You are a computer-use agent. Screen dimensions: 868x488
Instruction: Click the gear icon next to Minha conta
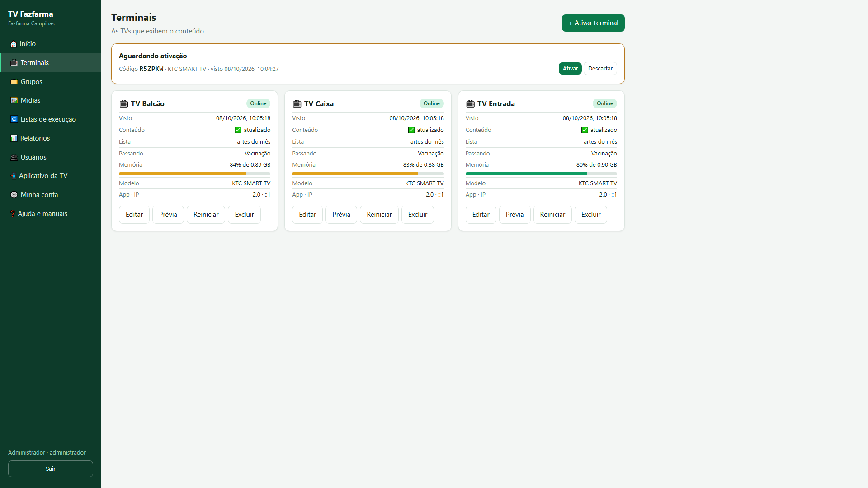(14, 195)
